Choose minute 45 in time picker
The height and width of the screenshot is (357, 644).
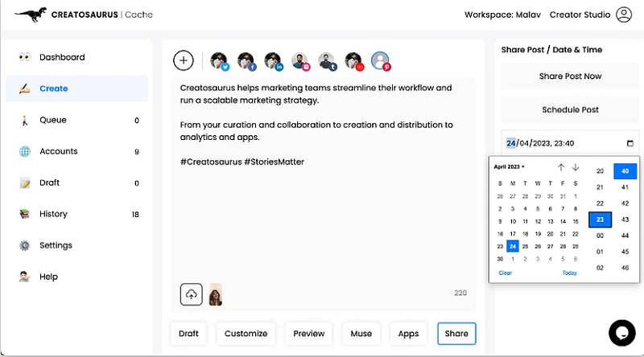pos(625,252)
